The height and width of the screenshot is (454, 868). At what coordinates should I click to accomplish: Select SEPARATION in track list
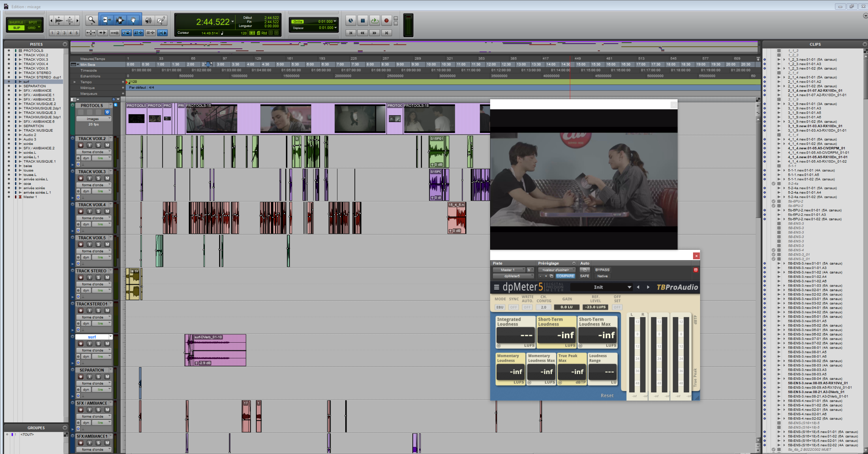coord(34,86)
